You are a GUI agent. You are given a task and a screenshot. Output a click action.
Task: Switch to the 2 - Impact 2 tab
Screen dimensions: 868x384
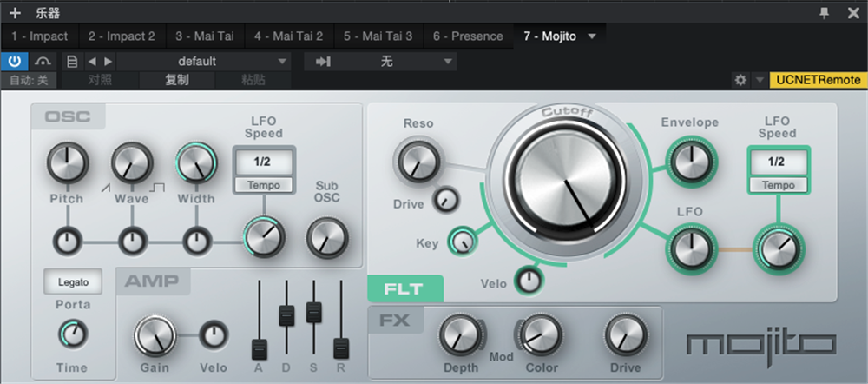coord(122,36)
